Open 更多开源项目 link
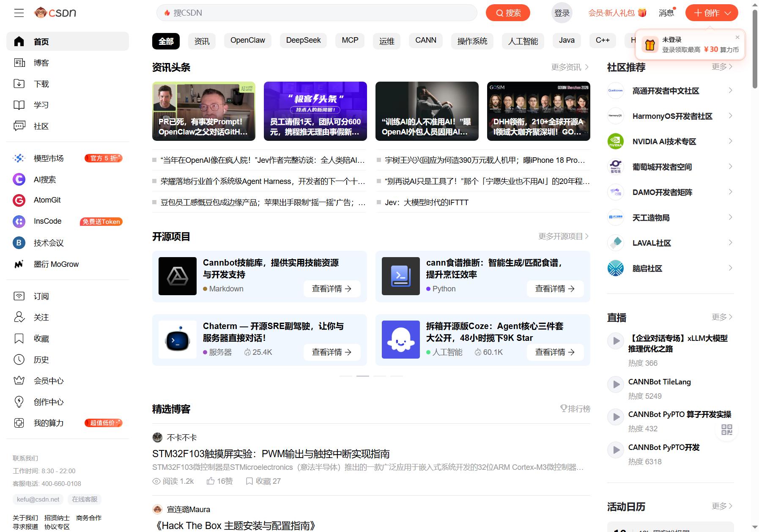Screen dimensions: 759x532 (x=563, y=236)
